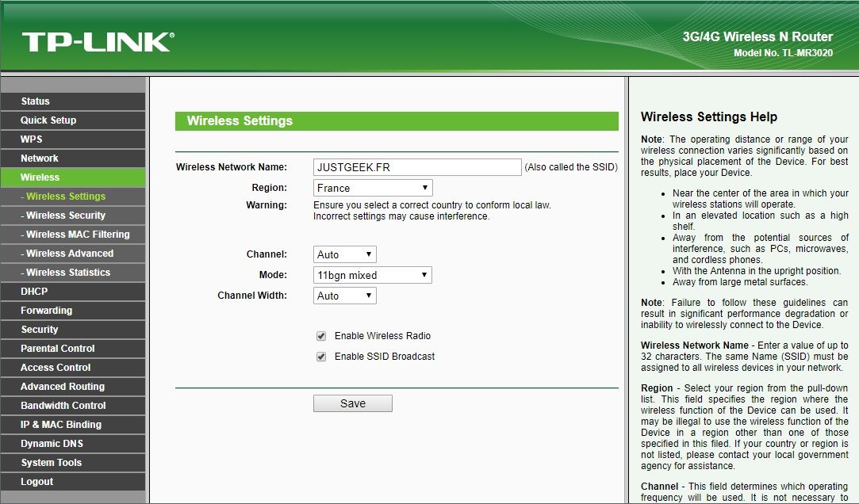Uncheck Enable SSID Broadcast checkbox

point(321,357)
